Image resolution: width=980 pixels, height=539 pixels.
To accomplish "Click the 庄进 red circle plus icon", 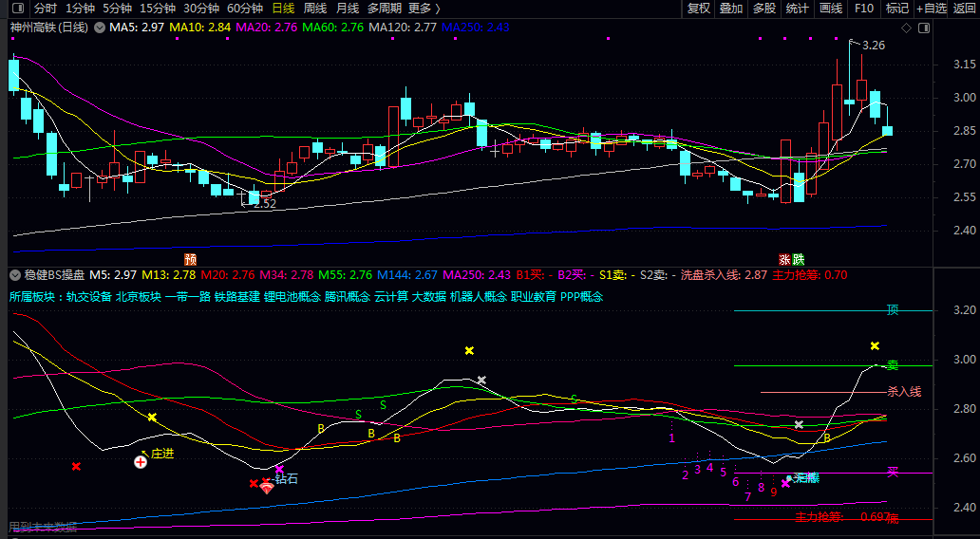I will point(141,462).
